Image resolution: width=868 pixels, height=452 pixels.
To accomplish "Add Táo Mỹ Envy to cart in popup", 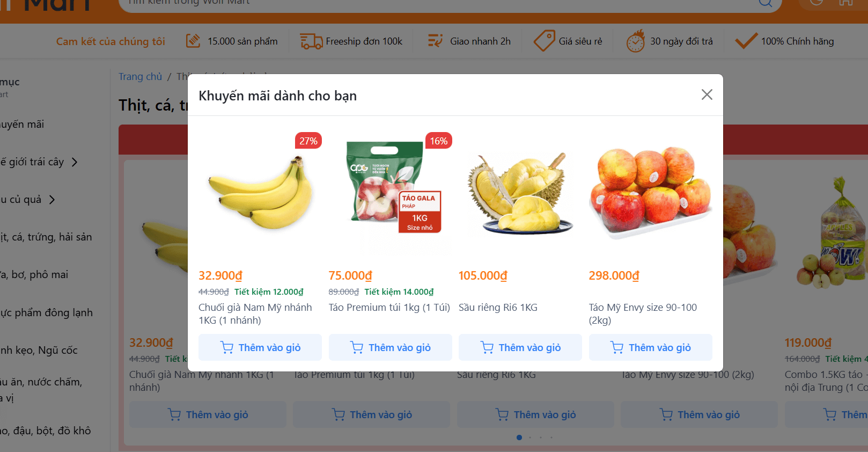I will 651,347.
